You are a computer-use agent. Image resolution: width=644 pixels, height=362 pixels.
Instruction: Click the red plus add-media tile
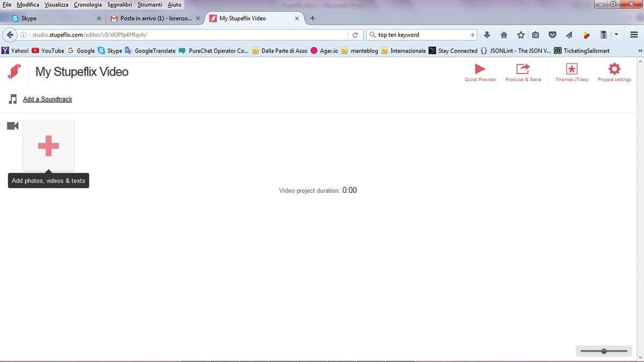[48, 146]
